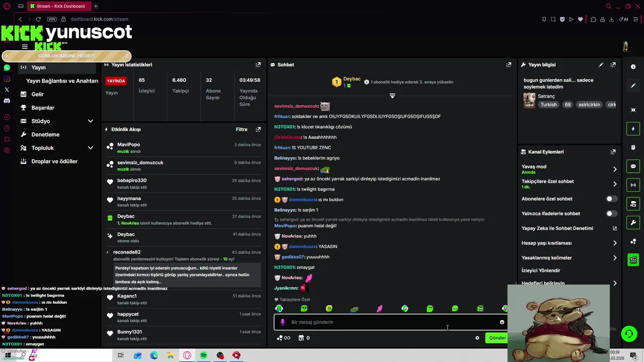The height and width of the screenshot is (362, 644).
Task: Pop out the Yayın İstatistikleri panel
Action: [x=258, y=65]
